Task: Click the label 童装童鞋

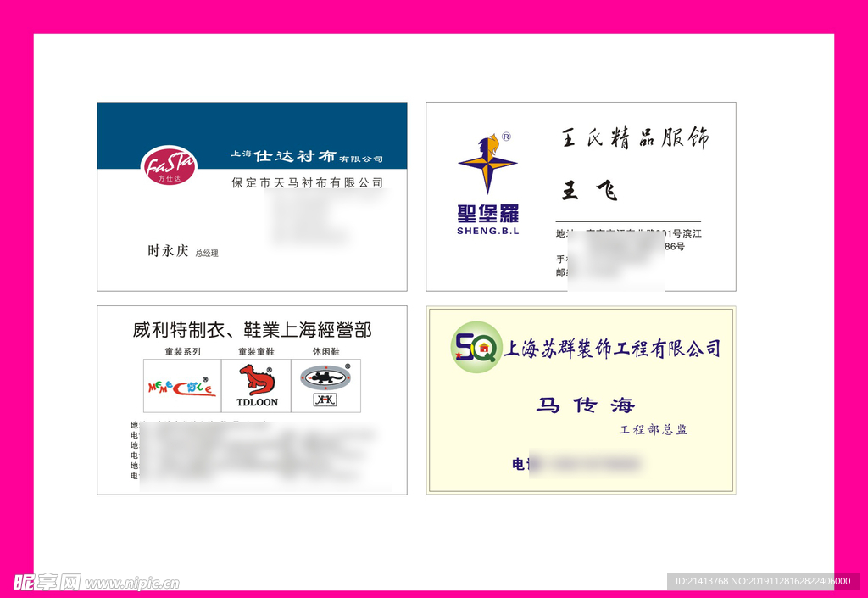Action: point(256,352)
